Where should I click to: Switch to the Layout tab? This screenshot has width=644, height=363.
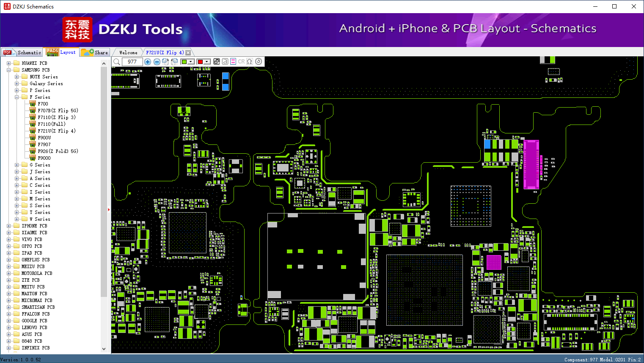pyautogui.click(x=61, y=52)
